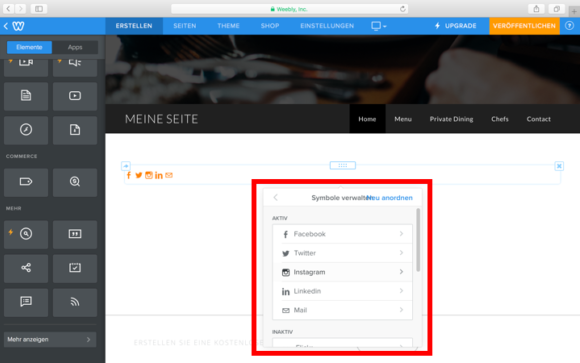
Task: Switch to the Elemente tab
Action: coord(29,47)
